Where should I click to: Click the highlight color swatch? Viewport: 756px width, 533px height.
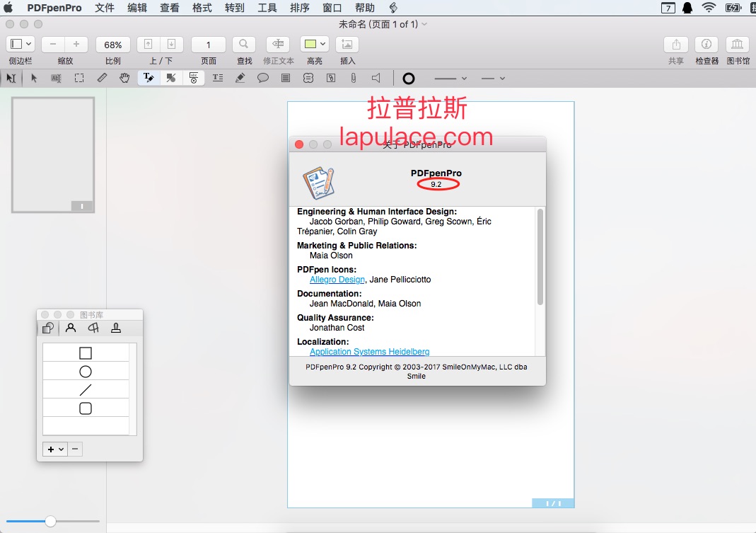(310, 45)
